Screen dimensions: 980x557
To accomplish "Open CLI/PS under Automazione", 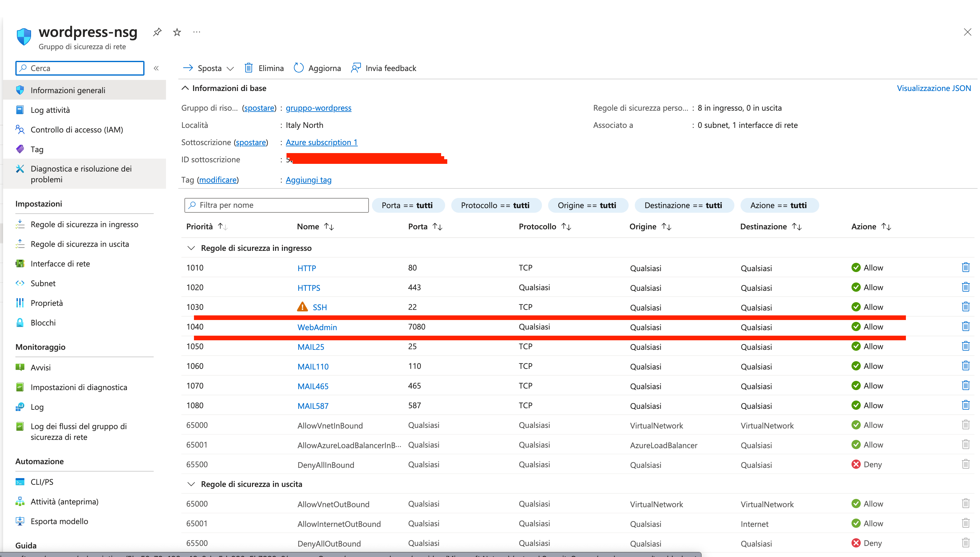I will pos(85,482).
